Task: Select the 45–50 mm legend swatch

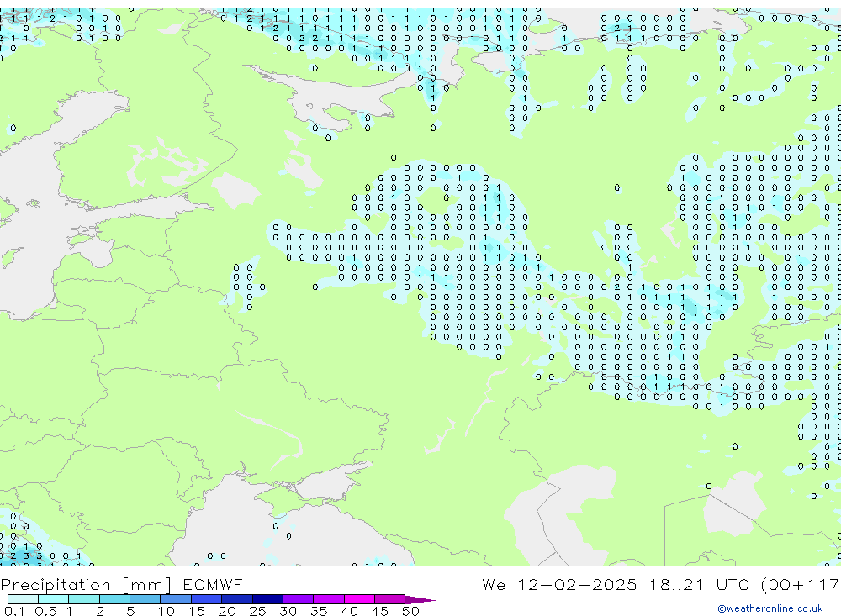Action: point(390,599)
